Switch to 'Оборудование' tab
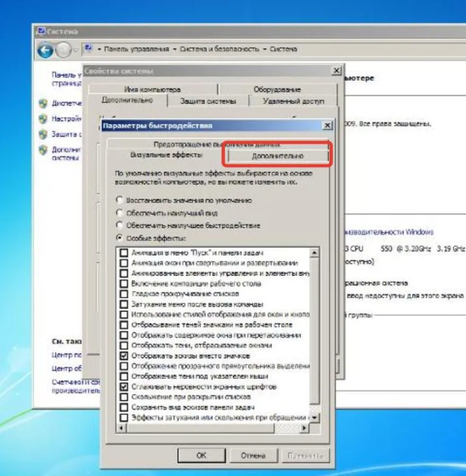The height and width of the screenshot is (476, 466). (277, 89)
